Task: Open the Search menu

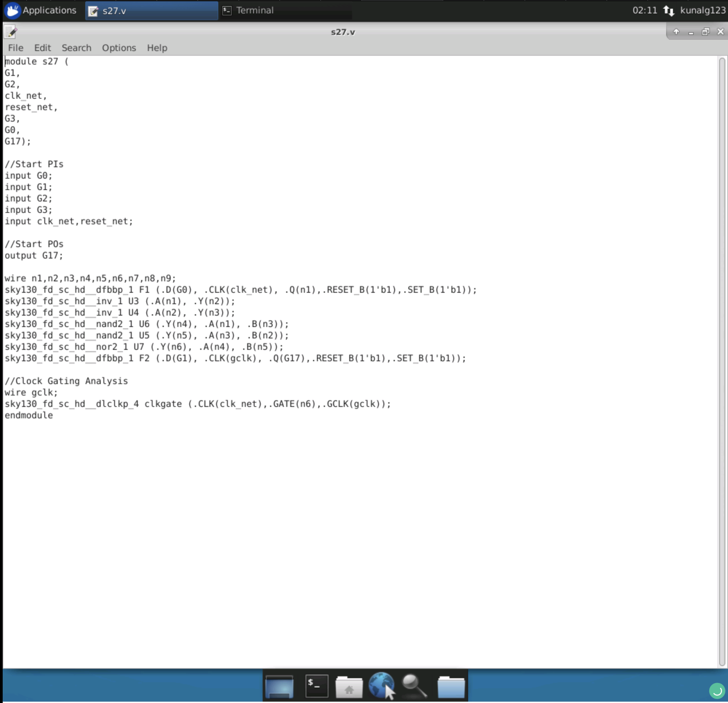Action: 76,48
